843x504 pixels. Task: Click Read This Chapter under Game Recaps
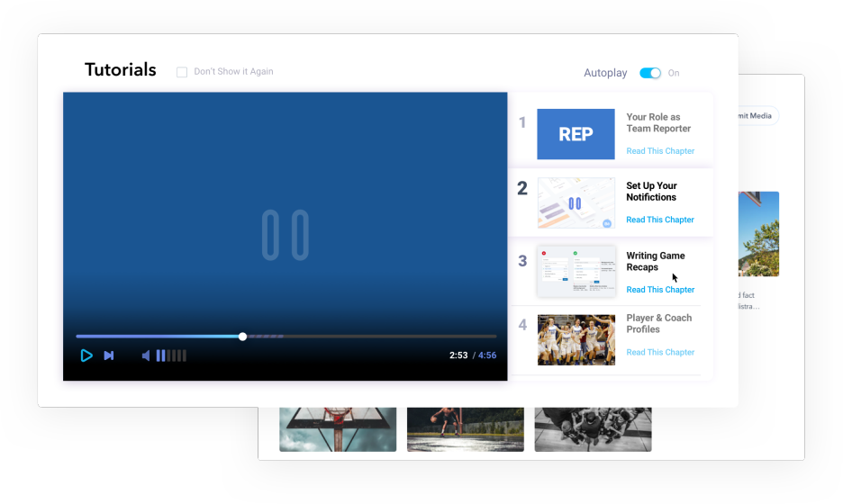660,290
